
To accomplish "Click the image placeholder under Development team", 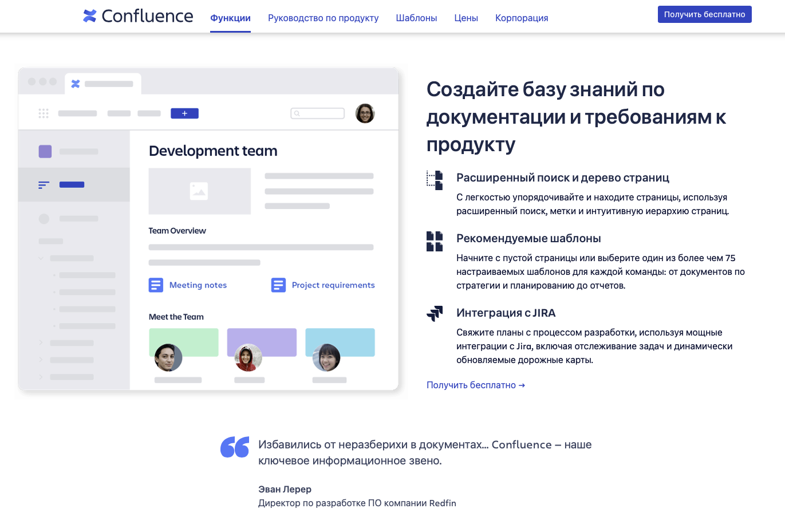I will point(199,191).
